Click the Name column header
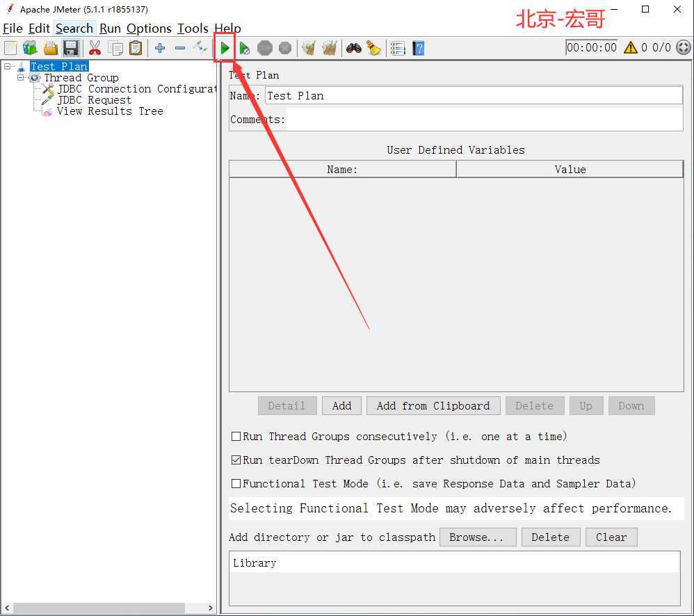 pos(342,170)
